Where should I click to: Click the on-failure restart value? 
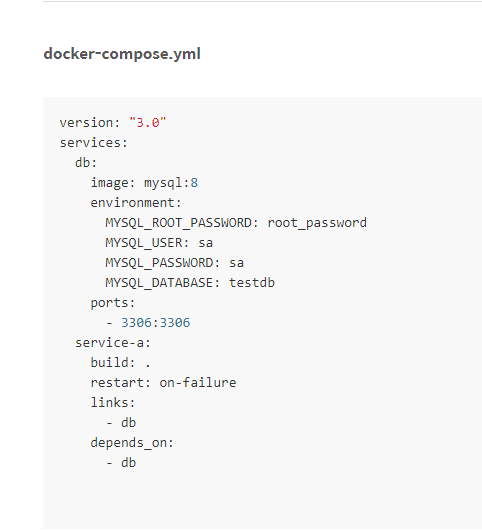click(198, 383)
